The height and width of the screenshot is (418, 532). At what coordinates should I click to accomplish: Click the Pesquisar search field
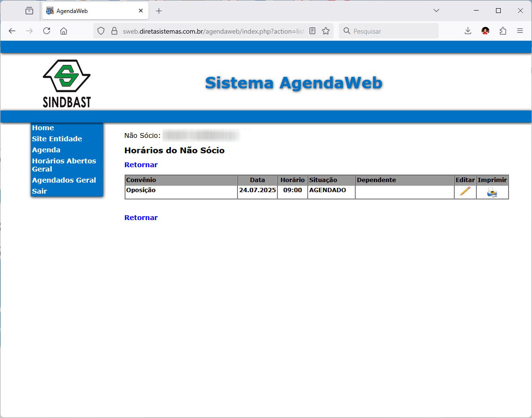click(393, 31)
